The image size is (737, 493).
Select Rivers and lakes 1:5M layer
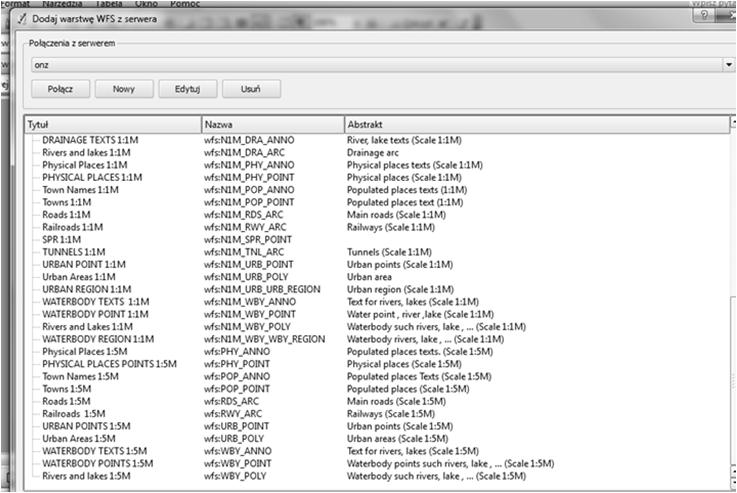coord(86,476)
